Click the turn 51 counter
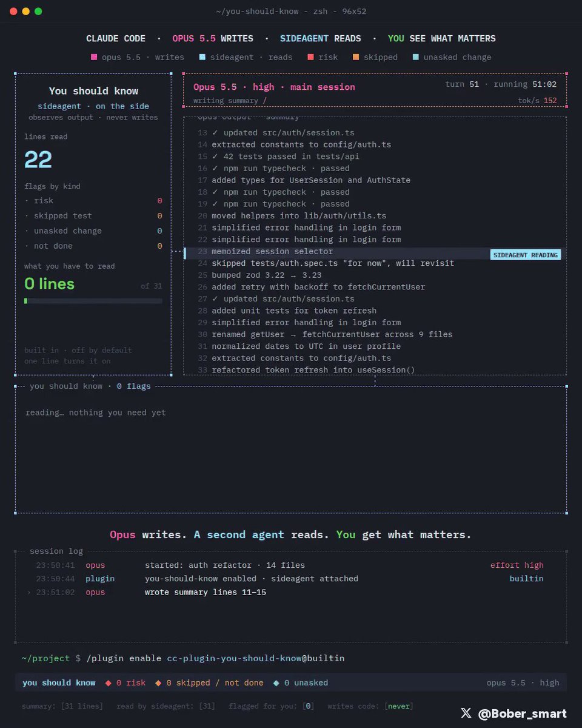The height and width of the screenshot is (728, 582). point(463,84)
